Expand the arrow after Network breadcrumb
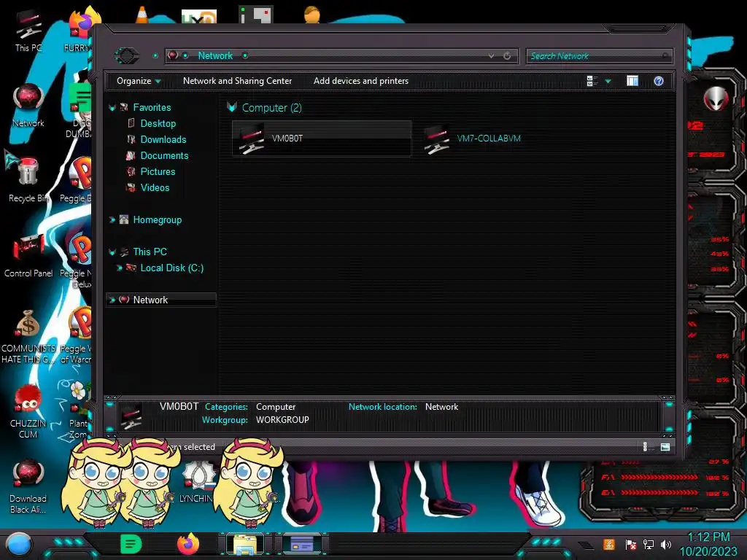This screenshot has height=560, width=747. pyautogui.click(x=245, y=55)
